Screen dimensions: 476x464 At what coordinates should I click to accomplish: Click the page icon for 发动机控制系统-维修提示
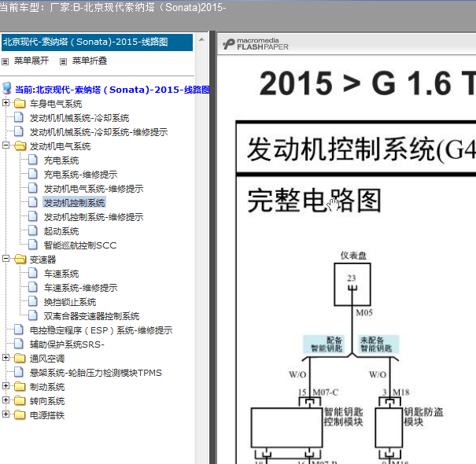click(x=33, y=216)
